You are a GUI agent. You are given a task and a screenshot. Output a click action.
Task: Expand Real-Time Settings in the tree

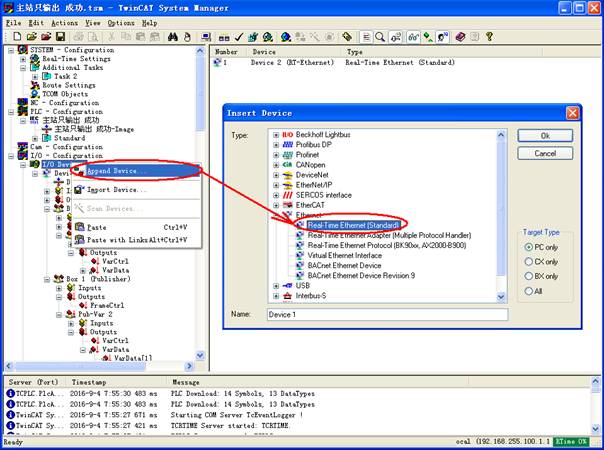(22, 59)
